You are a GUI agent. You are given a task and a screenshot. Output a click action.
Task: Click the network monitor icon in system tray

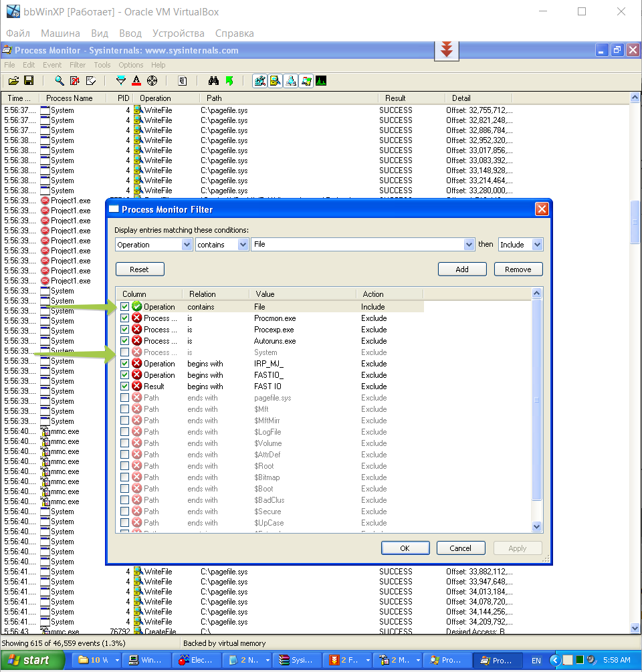tap(580, 660)
